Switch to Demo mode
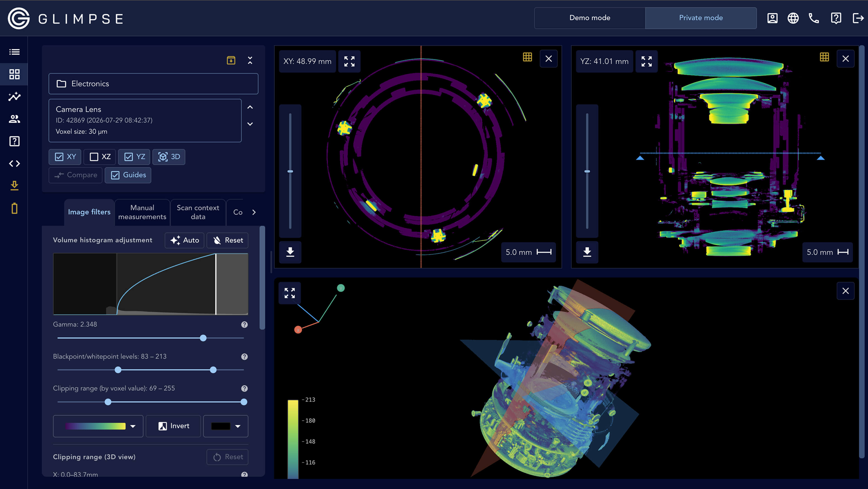868x489 pixels. pyautogui.click(x=590, y=18)
